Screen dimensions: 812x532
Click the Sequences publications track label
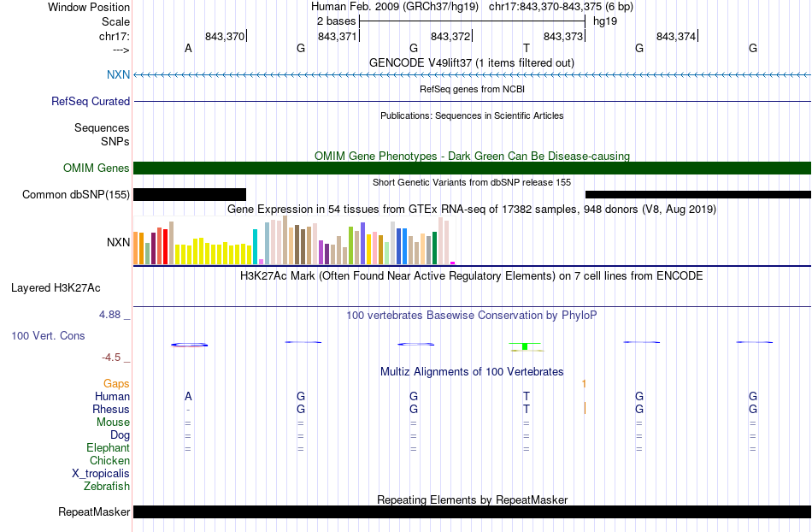click(x=102, y=128)
